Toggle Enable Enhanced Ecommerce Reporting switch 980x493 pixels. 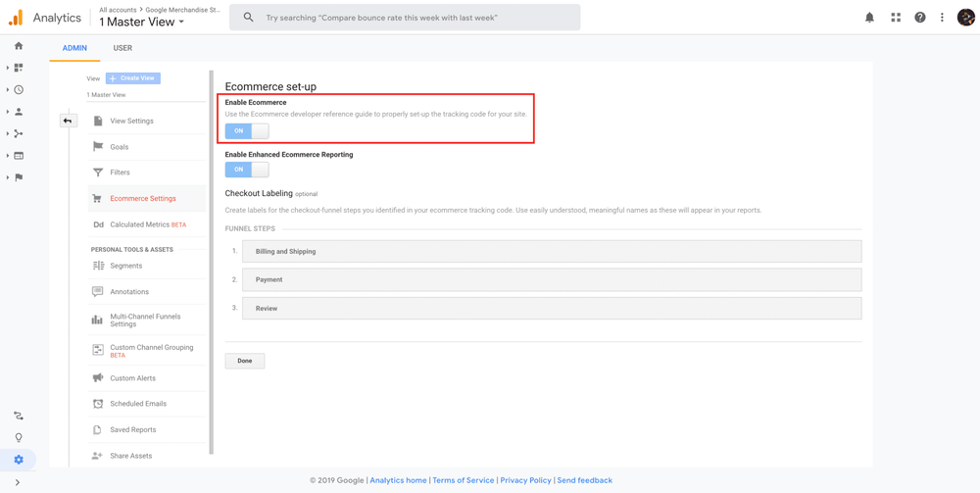[247, 170]
